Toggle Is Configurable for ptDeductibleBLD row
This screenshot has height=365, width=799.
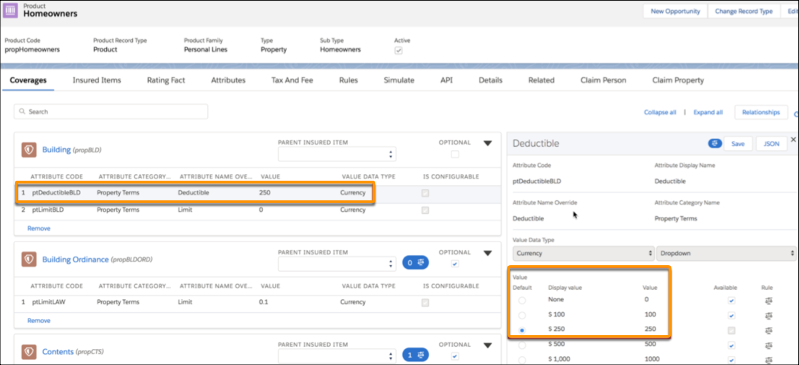coord(425,193)
